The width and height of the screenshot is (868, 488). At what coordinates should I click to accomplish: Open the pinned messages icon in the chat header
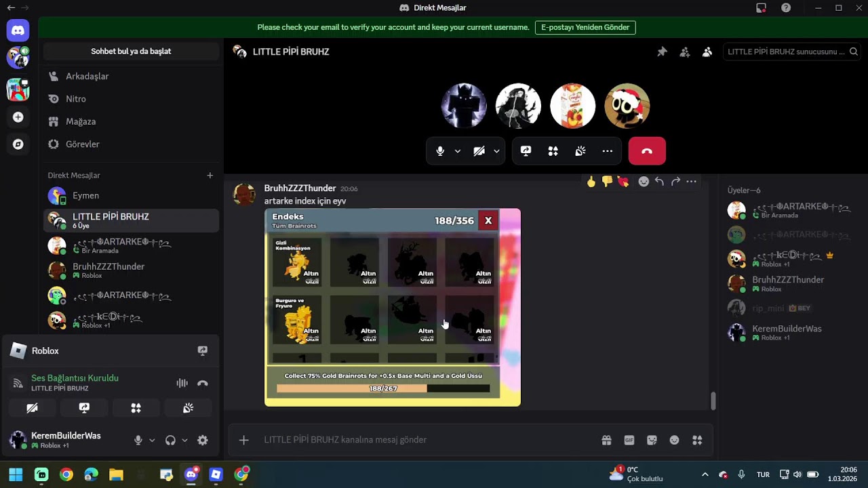point(663,52)
